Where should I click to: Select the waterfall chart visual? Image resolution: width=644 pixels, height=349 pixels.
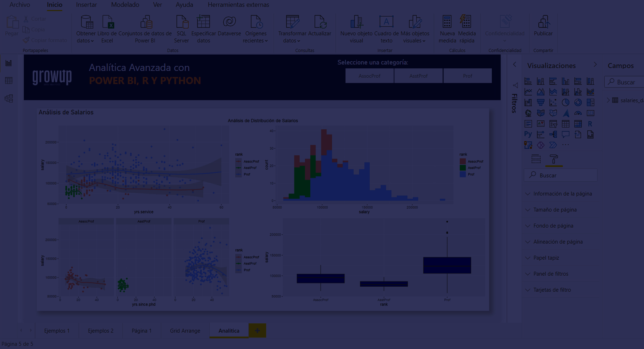pos(528,102)
